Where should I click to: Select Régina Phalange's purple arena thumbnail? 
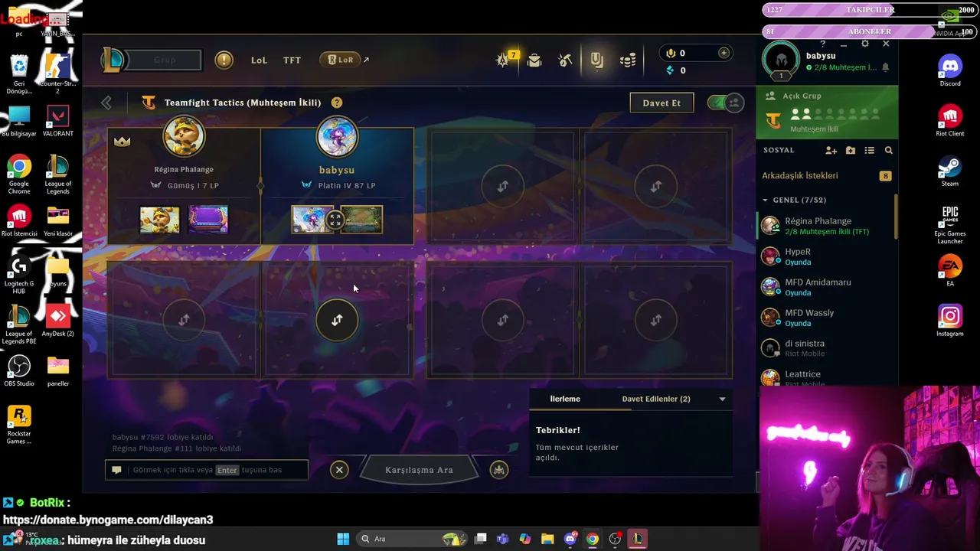pyautogui.click(x=208, y=220)
